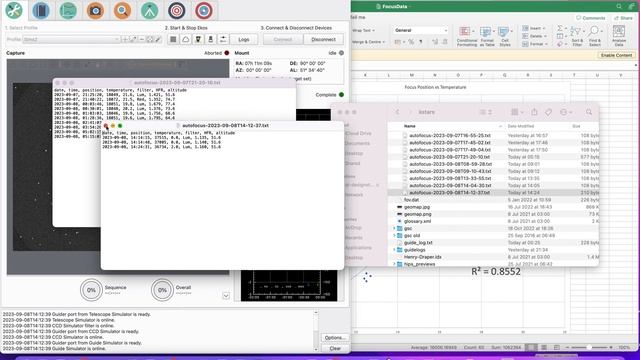The width and height of the screenshot is (640, 360).
Task: Open the Excel Comments pane
Action: [590, 18]
